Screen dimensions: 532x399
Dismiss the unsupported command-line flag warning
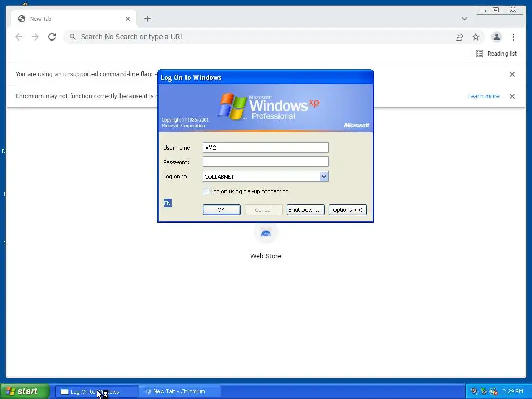pos(512,74)
